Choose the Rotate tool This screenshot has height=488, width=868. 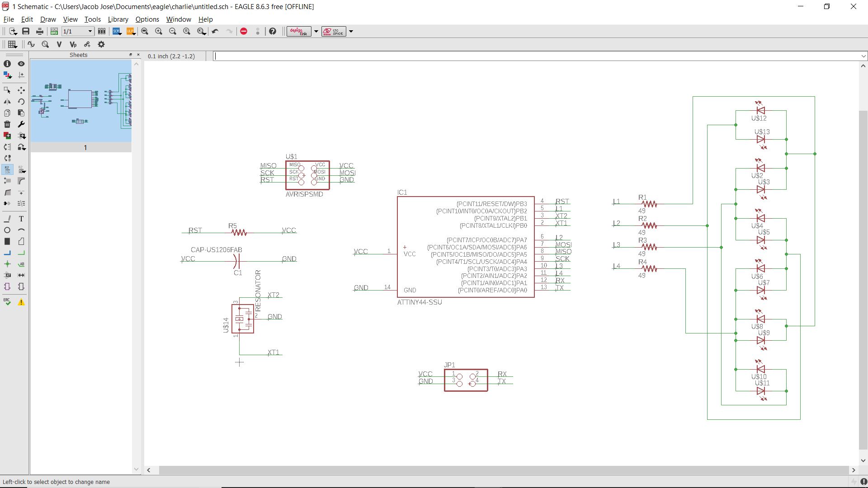click(21, 102)
